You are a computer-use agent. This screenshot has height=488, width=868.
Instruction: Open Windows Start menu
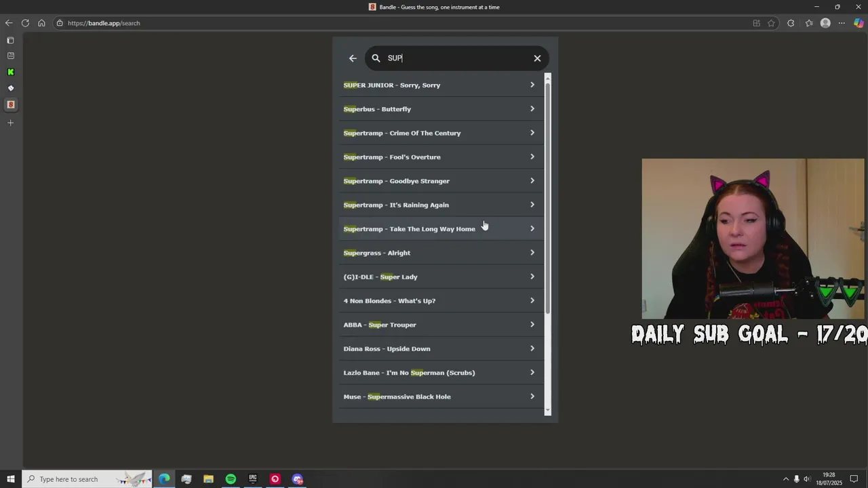point(11,479)
